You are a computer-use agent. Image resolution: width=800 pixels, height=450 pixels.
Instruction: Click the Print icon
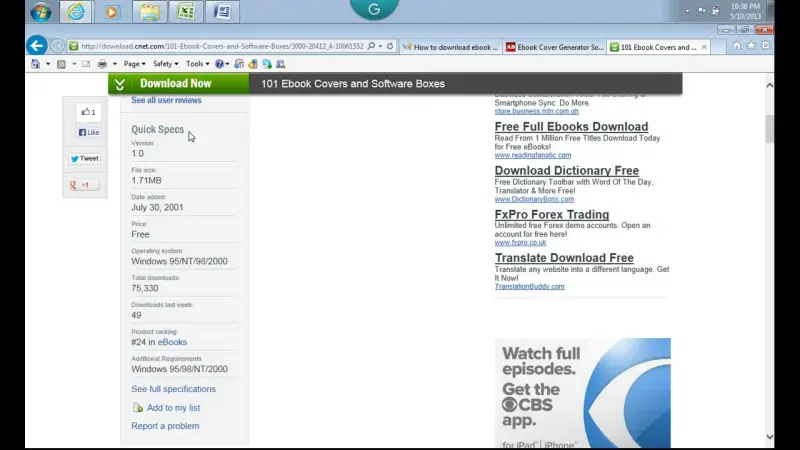[102, 64]
